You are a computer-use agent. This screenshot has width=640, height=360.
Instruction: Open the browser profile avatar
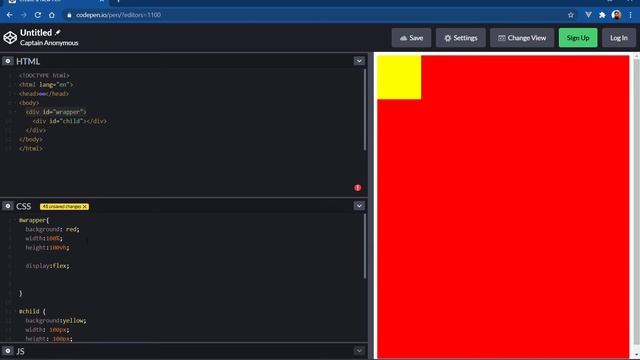point(616,15)
